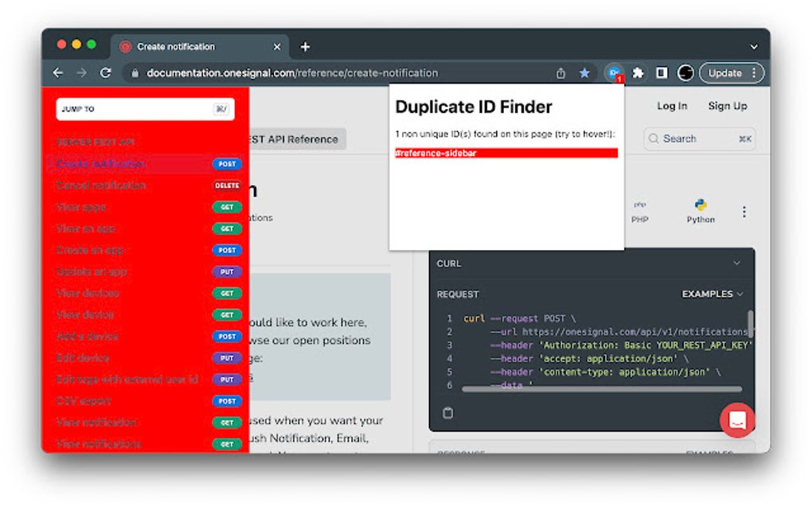This screenshot has height=508, width=812.
Task: Click the share icon in the address bar
Action: coord(561,73)
